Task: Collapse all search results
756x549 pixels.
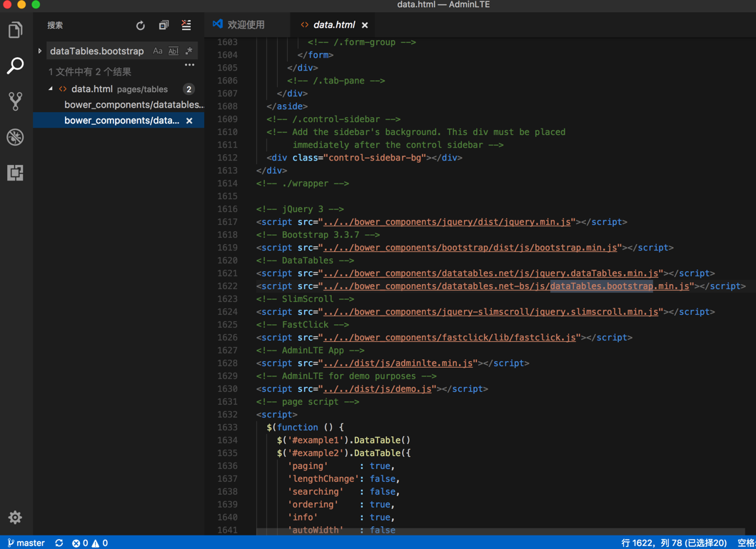Action: (x=163, y=26)
